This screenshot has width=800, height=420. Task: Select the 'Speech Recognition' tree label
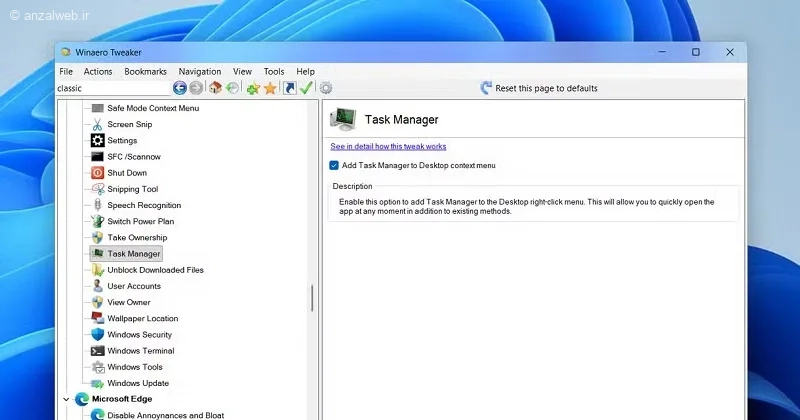pos(144,205)
